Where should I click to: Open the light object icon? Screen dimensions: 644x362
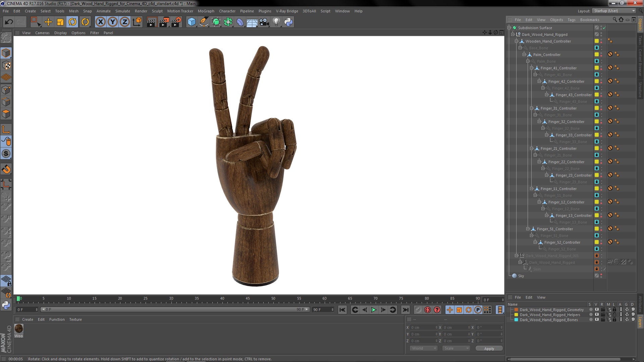[276, 22]
